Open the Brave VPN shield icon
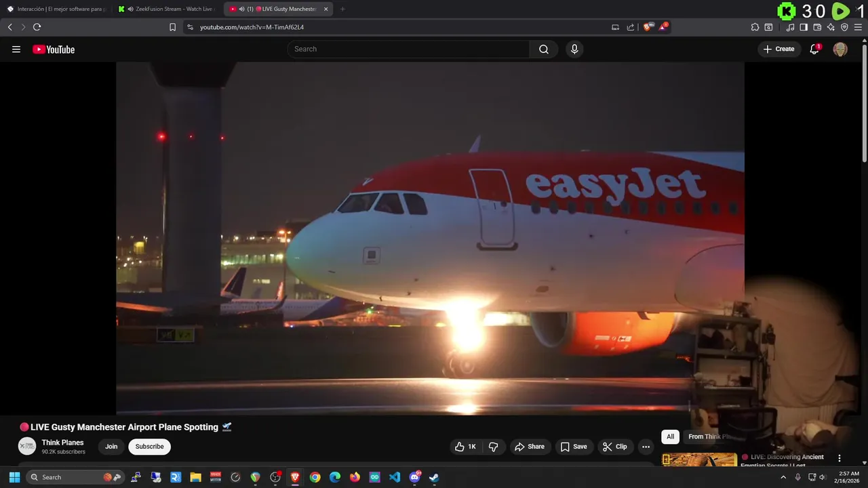 click(x=844, y=27)
